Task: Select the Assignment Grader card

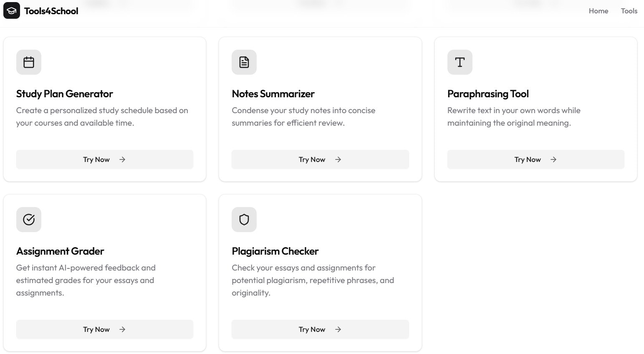Action: pos(104,250)
